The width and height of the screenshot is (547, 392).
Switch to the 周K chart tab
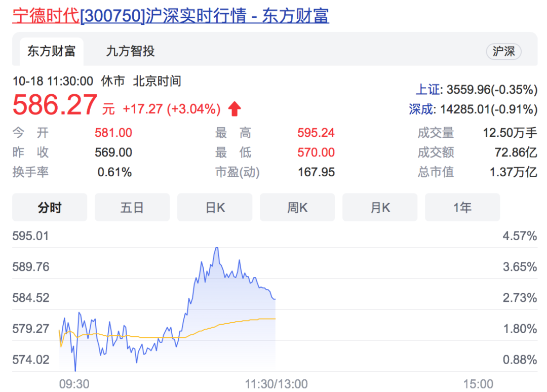pyautogui.click(x=297, y=208)
